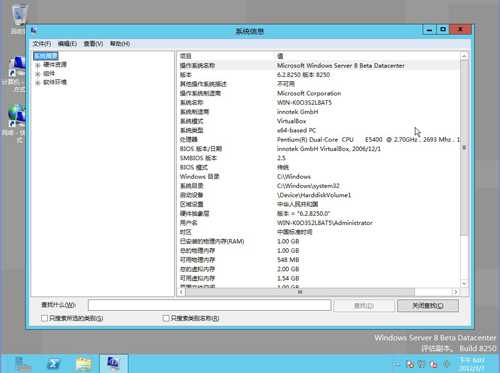
Task: Select the Microsoft Corporation value
Action: [x=309, y=93]
